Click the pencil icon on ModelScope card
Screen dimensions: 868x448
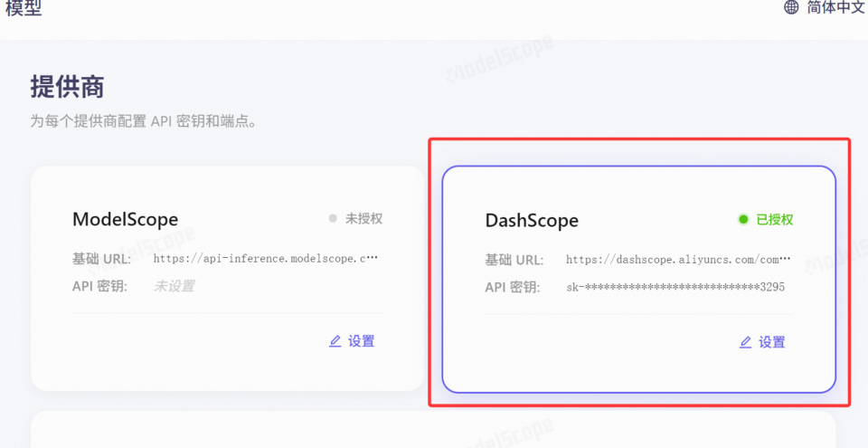pyautogui.click(x=335, y=341)
